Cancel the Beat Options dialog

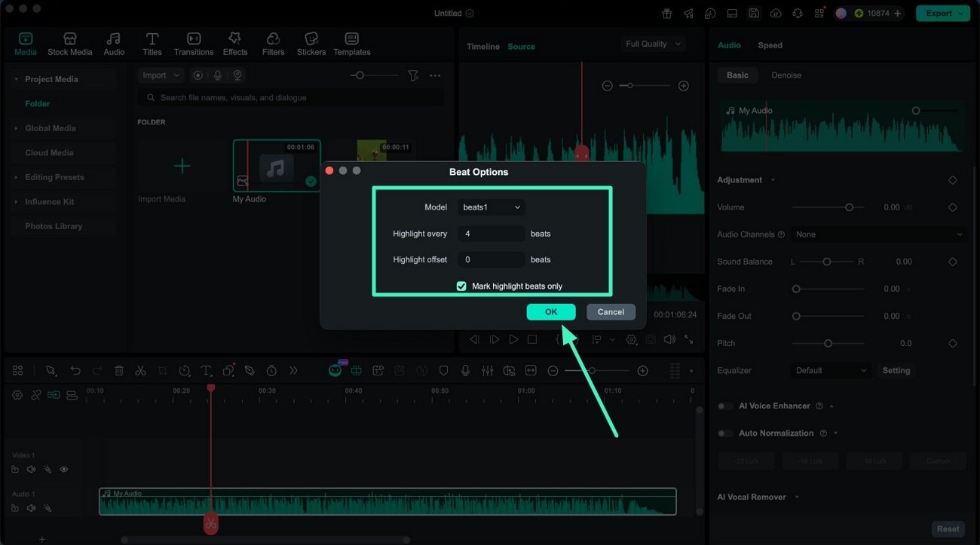tap(611, 312)
